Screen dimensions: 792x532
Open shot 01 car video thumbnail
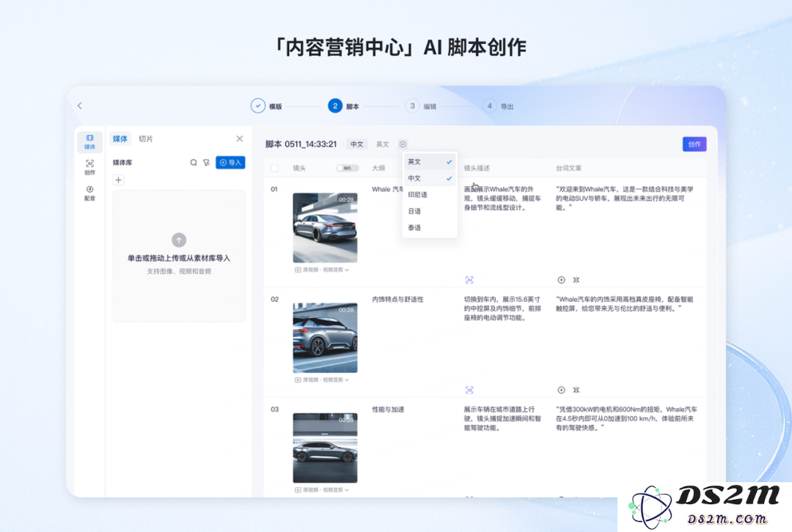[x=326, y=228]
